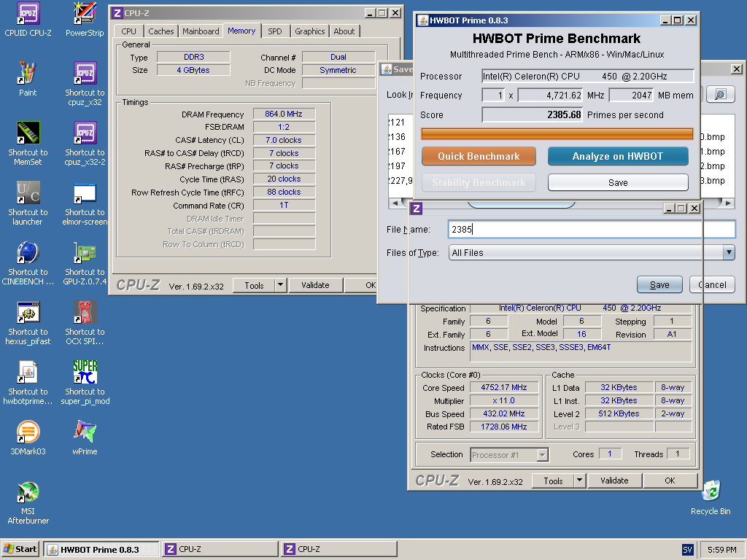The image size is (747, 560).
Task: Click Save in HWBOT Prime window
Action: 617,182
